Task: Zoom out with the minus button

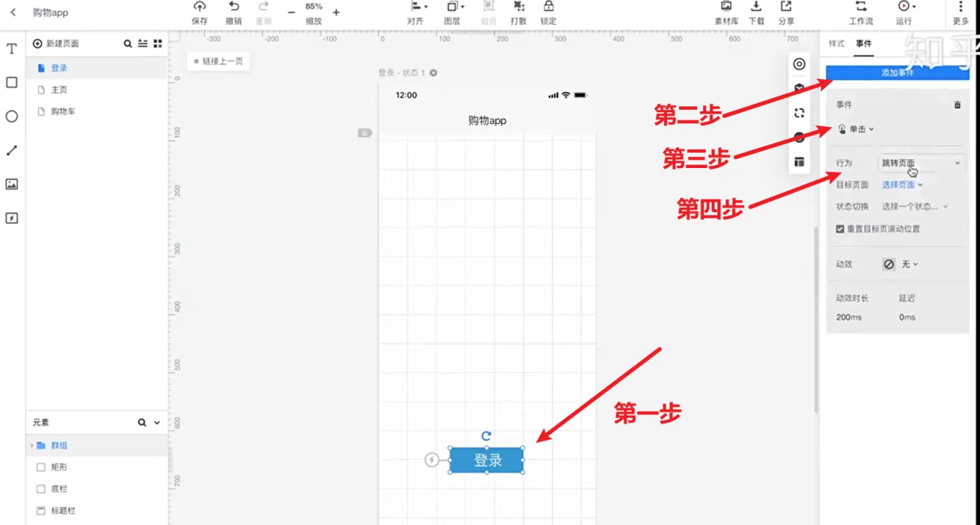Action: [x=291, y=13]
